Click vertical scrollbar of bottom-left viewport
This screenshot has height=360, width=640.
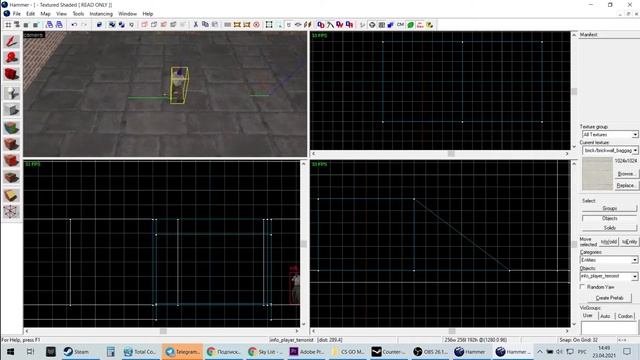click(x=303, y=244)
